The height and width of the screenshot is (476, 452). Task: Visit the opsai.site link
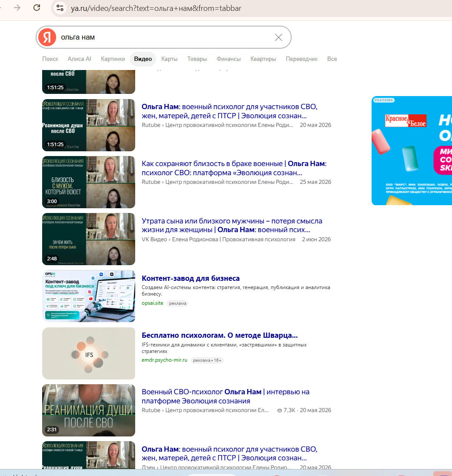coord(153,303)
